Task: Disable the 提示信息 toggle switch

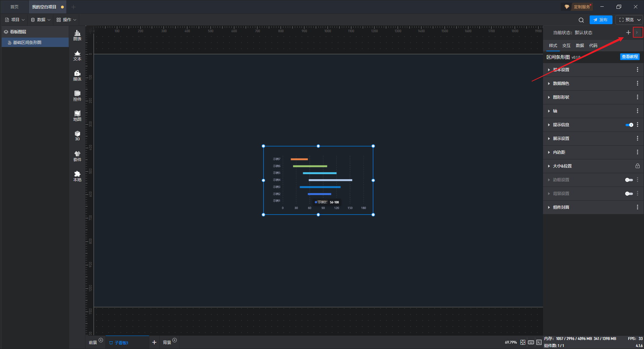Action: point(629,125)
